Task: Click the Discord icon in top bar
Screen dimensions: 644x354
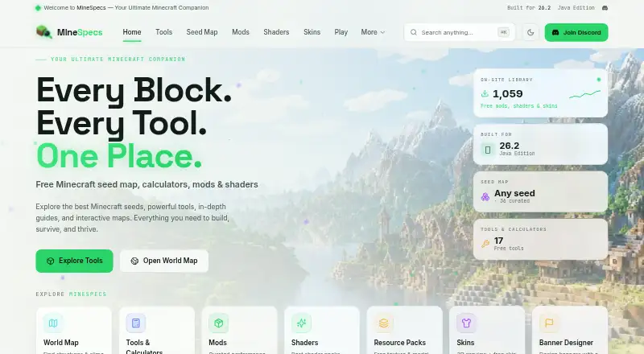Action: tap(605, 8)
